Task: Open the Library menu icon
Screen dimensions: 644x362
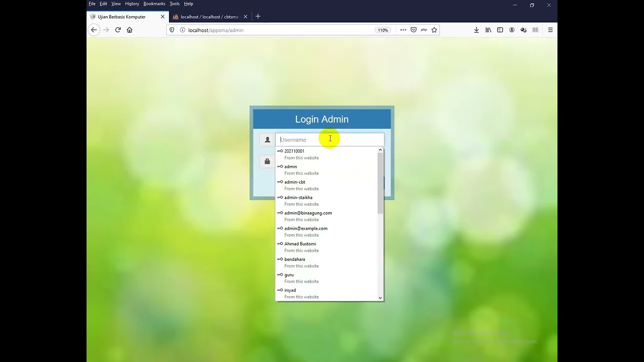Action: tap(488, 30)
